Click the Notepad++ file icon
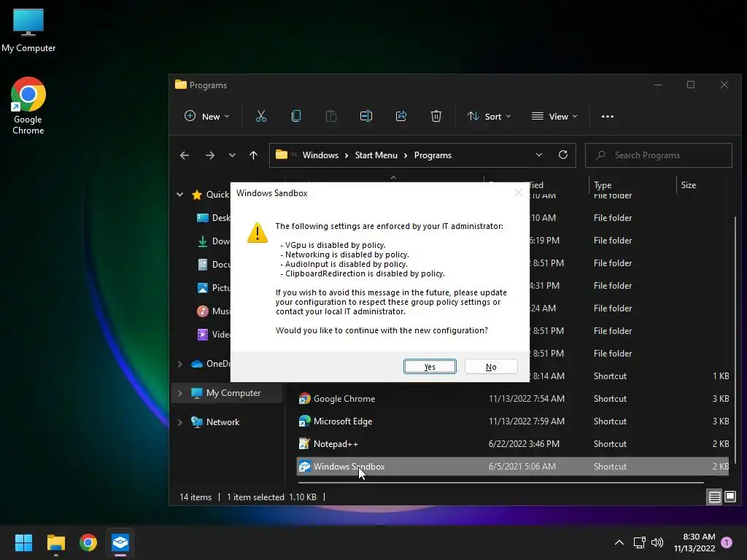The image size is (747, 560). (304, 444)
